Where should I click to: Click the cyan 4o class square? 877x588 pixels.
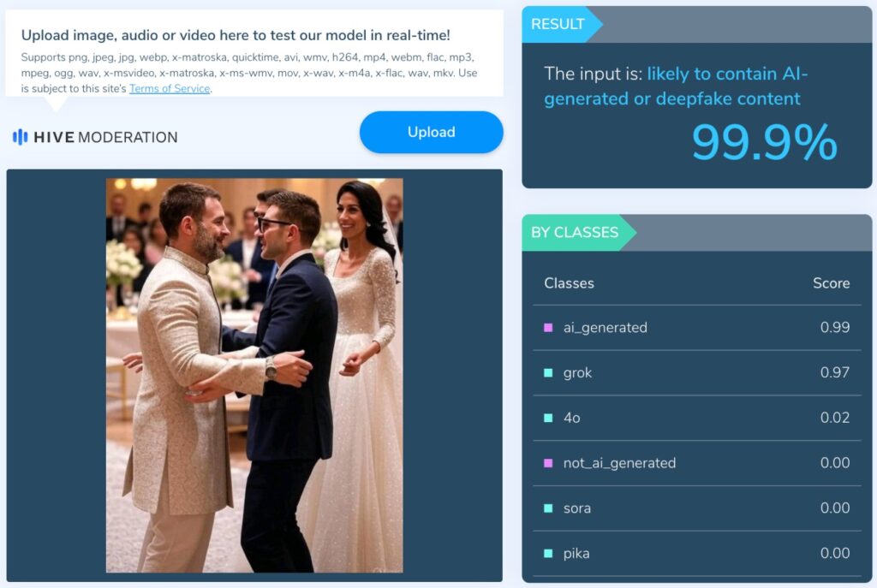pos(548,418)
